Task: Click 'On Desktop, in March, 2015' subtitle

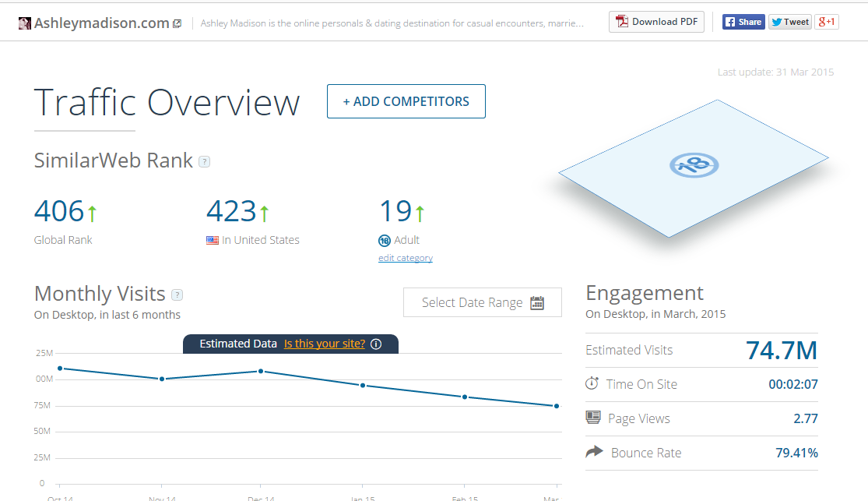Action: coord(655,314)
